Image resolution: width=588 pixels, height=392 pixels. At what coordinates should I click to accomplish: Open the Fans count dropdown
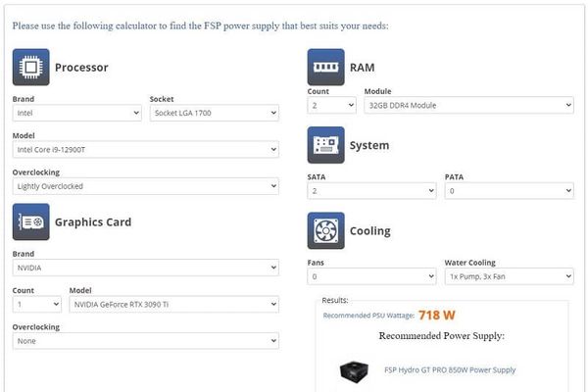[x=371, y=276]
